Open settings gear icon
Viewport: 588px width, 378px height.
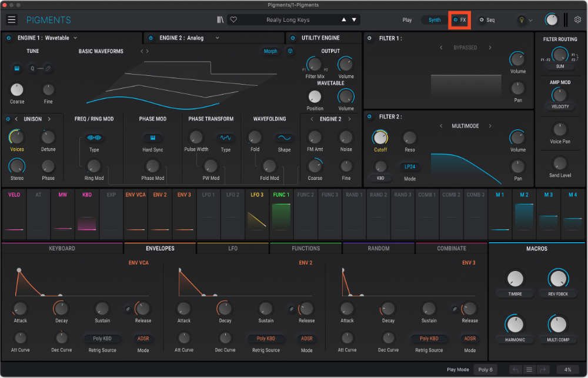578,19
